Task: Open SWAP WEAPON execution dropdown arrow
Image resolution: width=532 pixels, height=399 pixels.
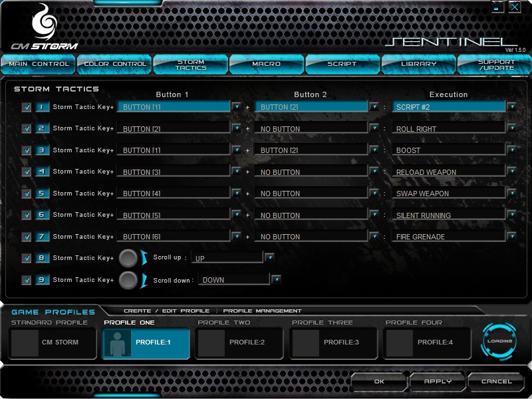Action: click(511, 193)
